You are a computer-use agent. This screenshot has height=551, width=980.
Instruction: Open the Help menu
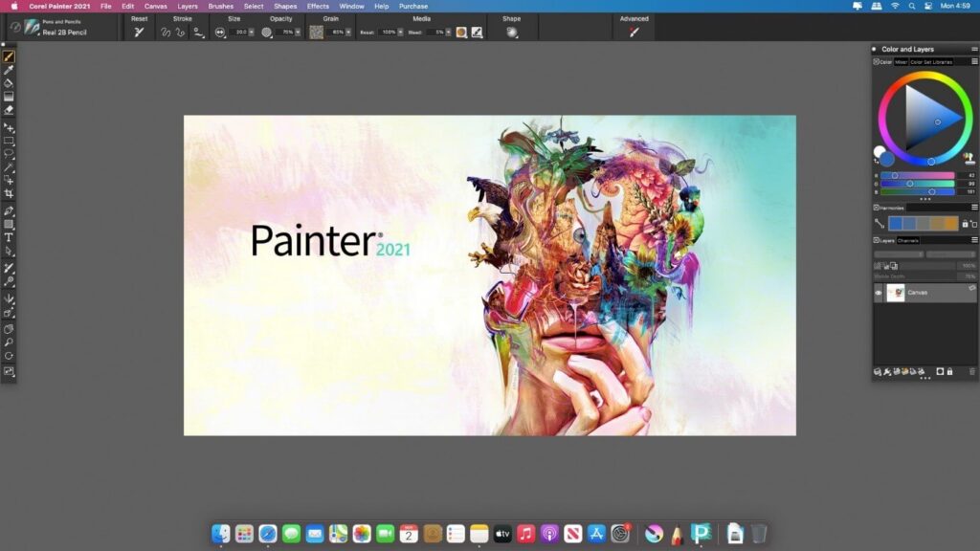[381, 7]
